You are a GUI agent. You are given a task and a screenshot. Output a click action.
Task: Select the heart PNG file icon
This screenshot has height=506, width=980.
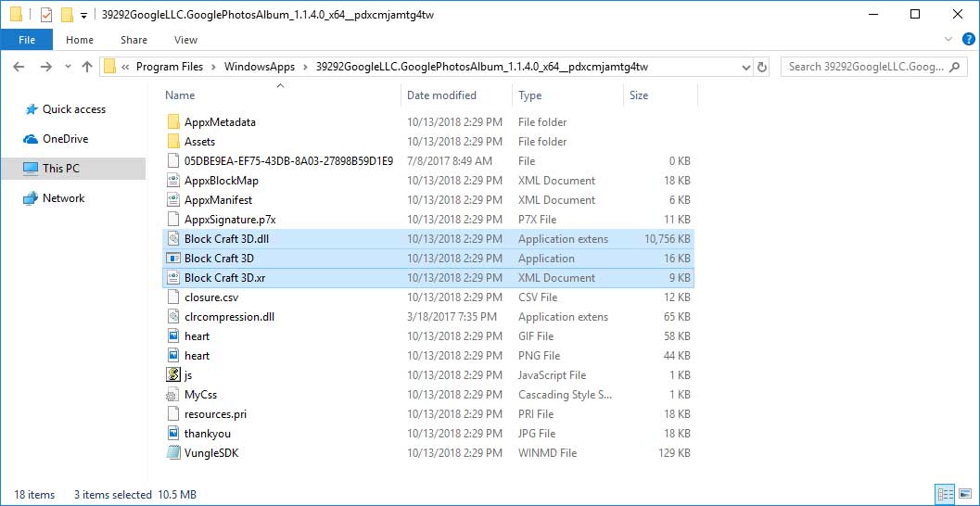point(173,356)
